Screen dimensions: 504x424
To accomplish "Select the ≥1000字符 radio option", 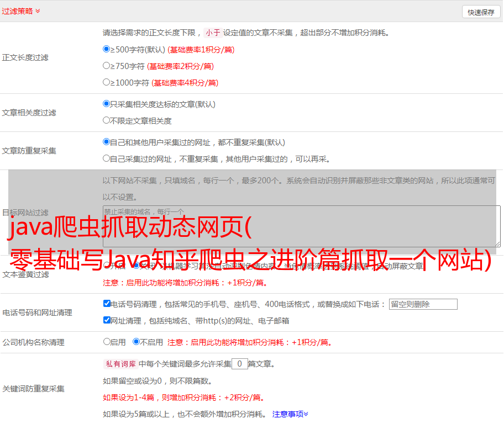I will point(107,82).
